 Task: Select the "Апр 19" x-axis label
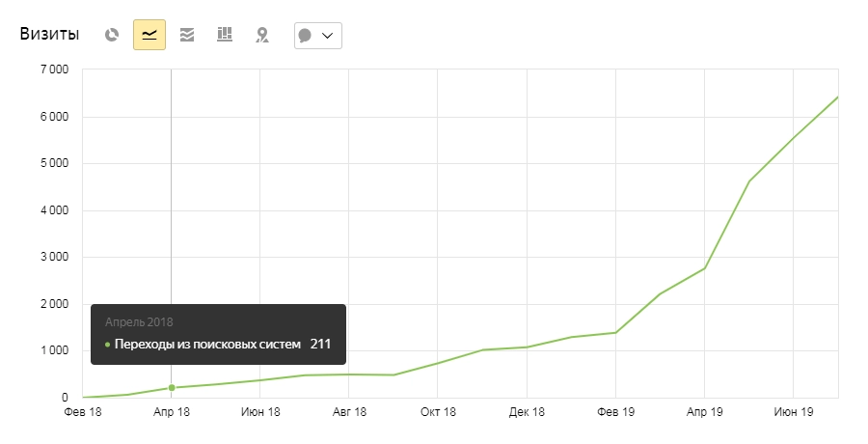click(703, 412)
